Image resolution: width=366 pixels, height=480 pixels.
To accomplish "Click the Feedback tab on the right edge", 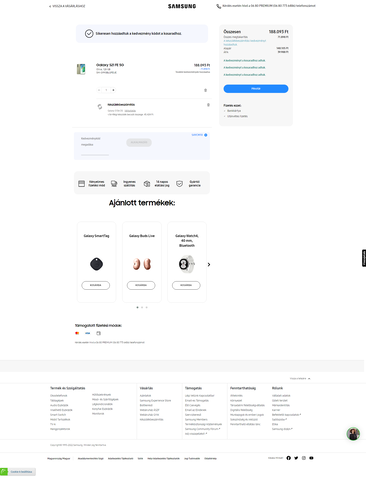I will (x=364, y=258).
